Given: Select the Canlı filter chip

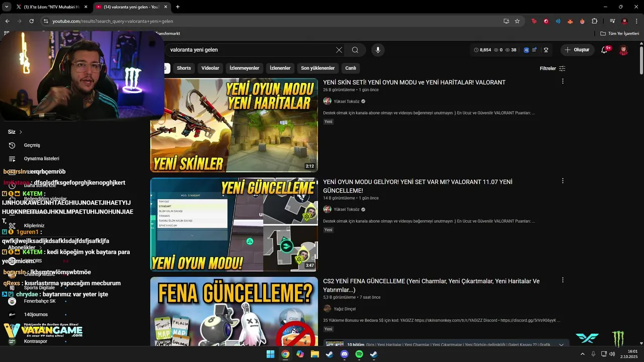Looking at the screenshot, I should tap(351, 68).
